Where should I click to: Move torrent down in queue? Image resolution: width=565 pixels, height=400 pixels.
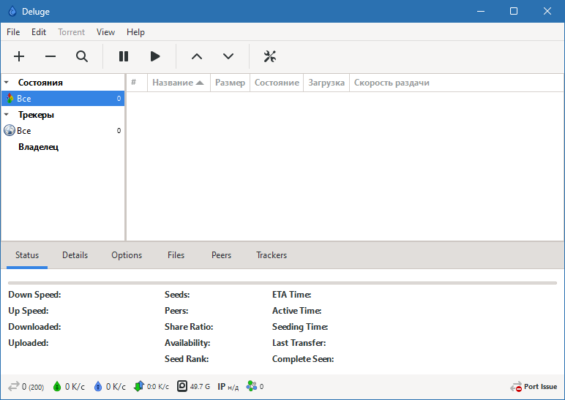228,57
